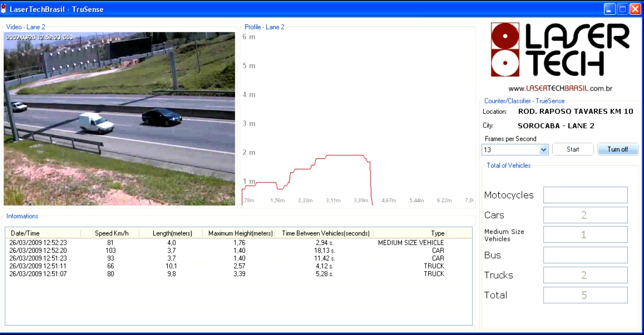
Task: Open the Frames per Second dropdown arrow
Action: [x=544, y=150]
